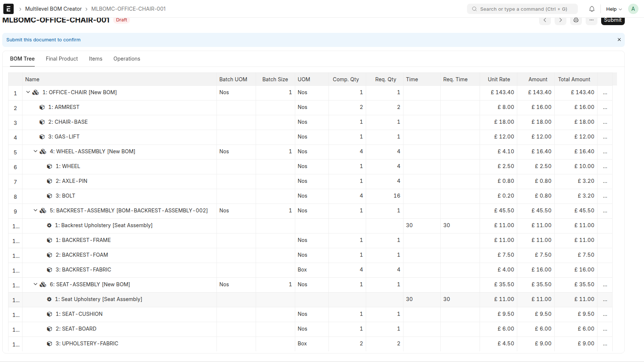Open row options for ARMREST

coord(605,107)
